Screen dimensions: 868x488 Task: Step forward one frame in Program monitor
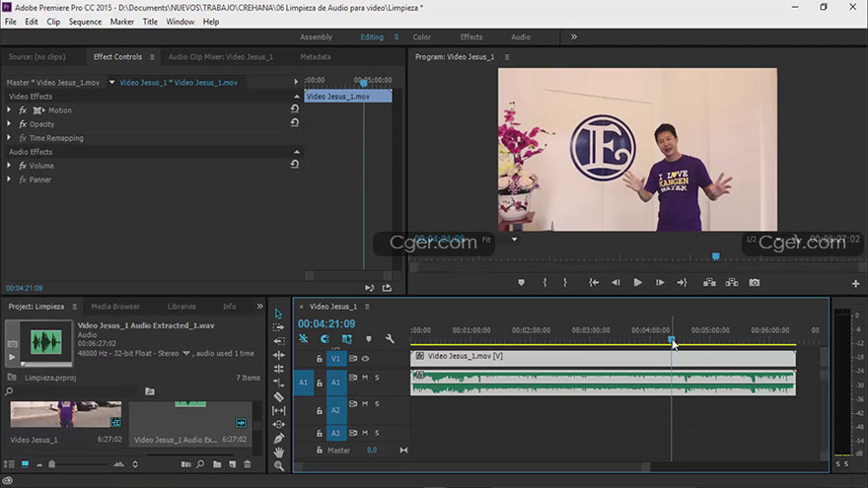[x=660, y=282]
